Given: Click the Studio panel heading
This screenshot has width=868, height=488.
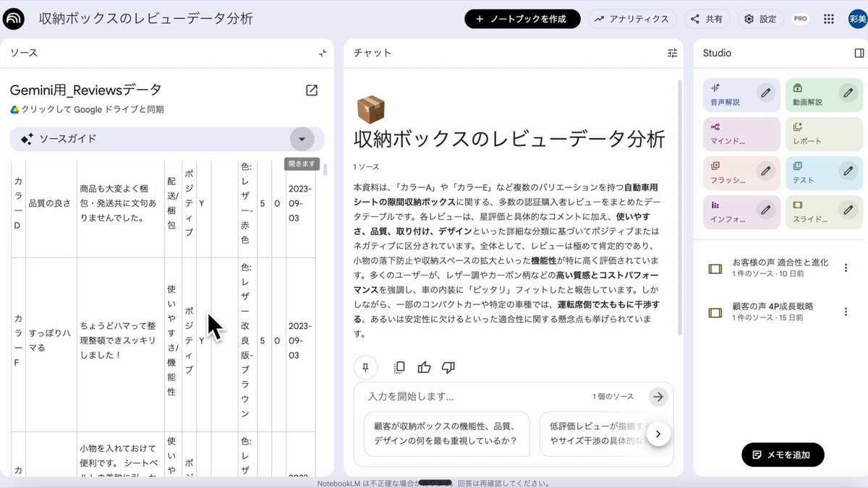Looking at the screenshot, I should click(x=717, y=53).
